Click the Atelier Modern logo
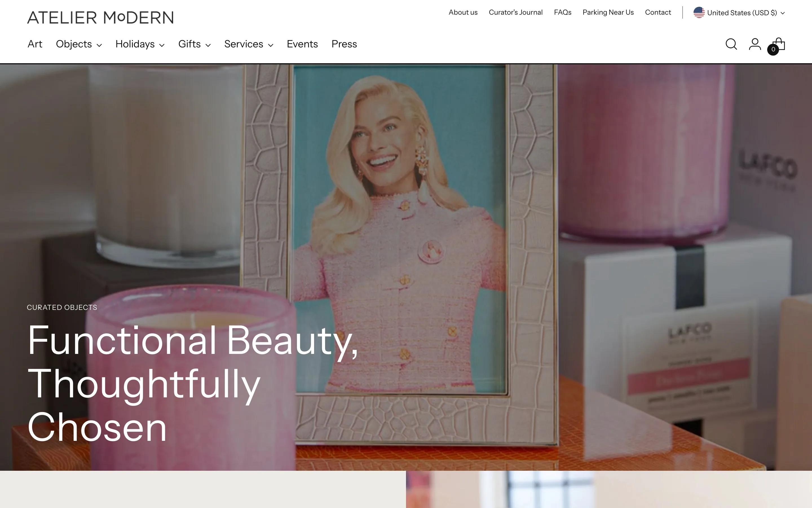812x508 pixels. pos(100,17)
